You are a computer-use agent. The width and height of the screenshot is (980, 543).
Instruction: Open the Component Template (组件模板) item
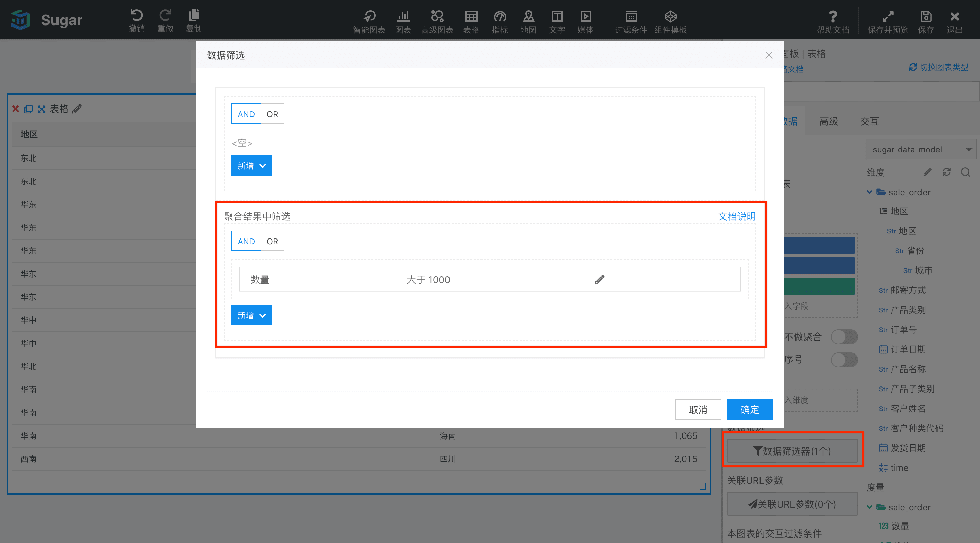tap(670, 22)
